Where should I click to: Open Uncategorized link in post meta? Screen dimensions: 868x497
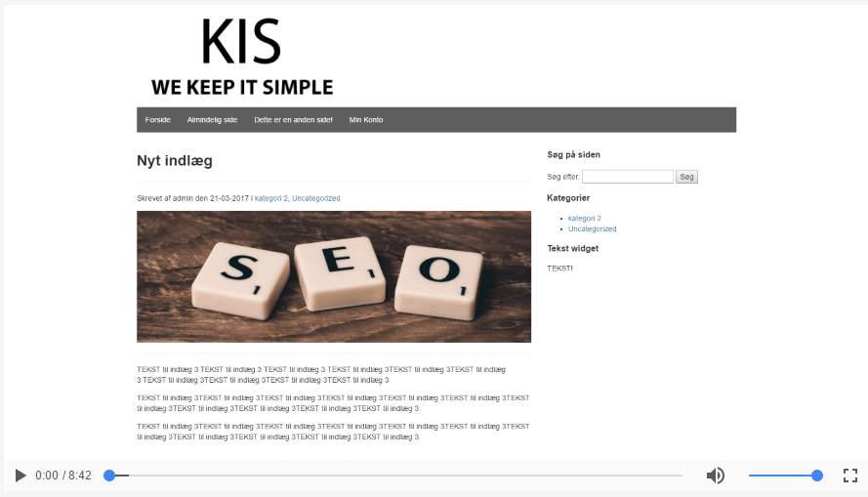click(316, 198)
